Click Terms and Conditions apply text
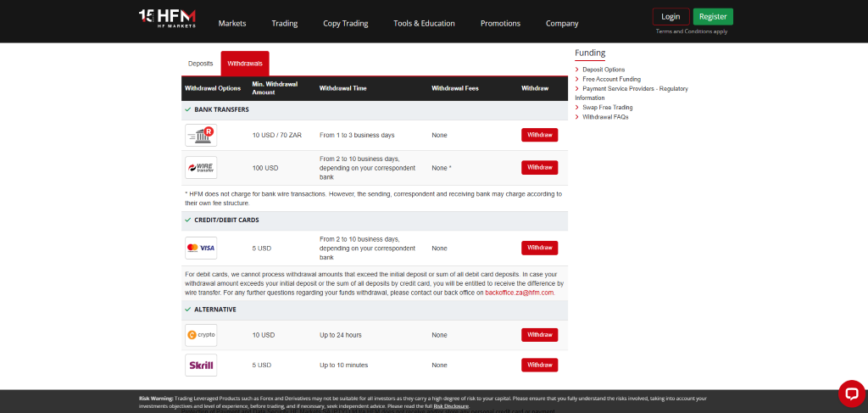 click(692, 31)
